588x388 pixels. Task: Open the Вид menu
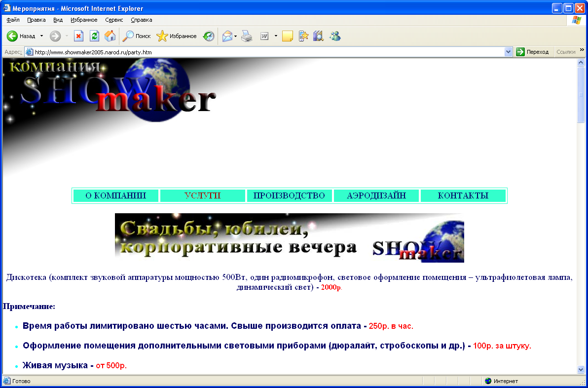(58, 20)
